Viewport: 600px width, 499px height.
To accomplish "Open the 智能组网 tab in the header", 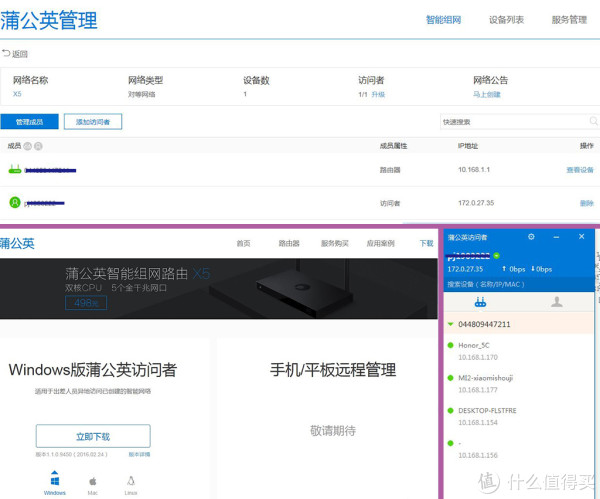I will click(443, 20).
